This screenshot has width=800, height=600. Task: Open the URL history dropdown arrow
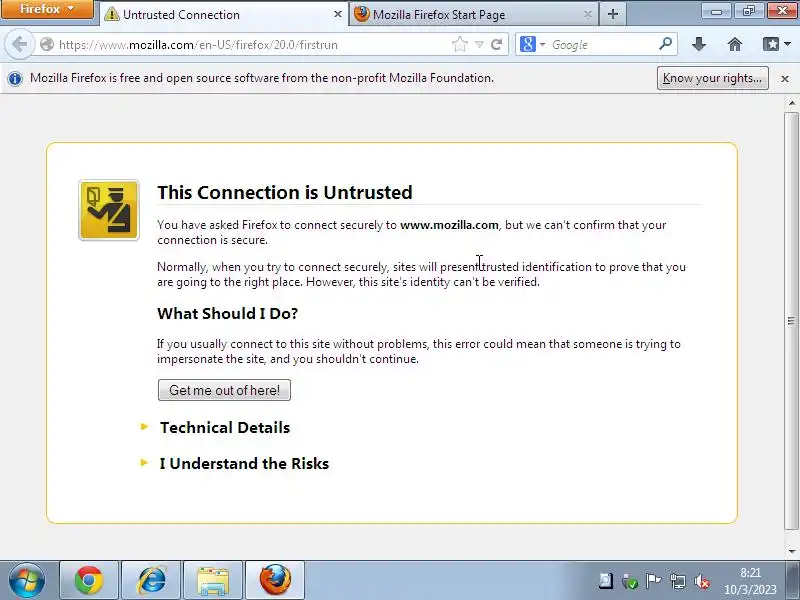click(x=479, y=45)
